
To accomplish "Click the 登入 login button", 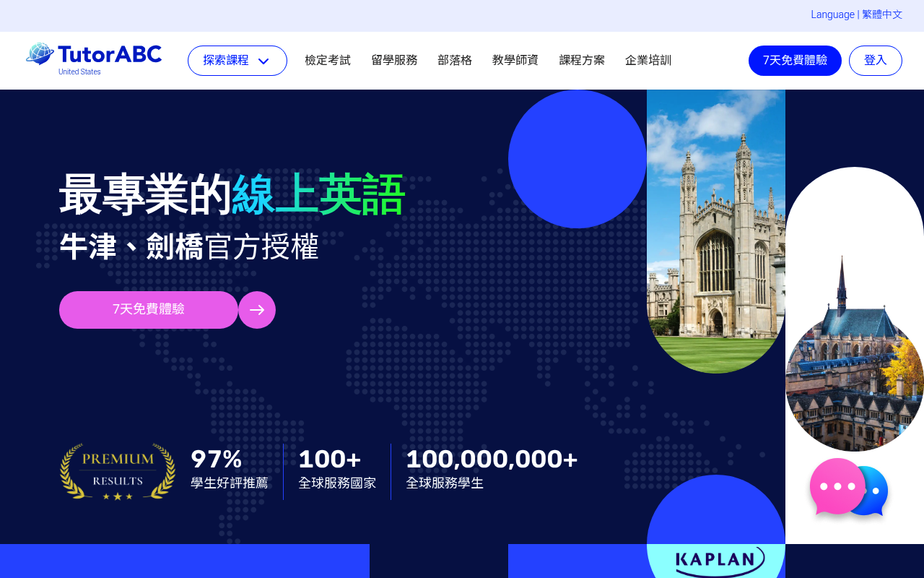I will (876, 61).
